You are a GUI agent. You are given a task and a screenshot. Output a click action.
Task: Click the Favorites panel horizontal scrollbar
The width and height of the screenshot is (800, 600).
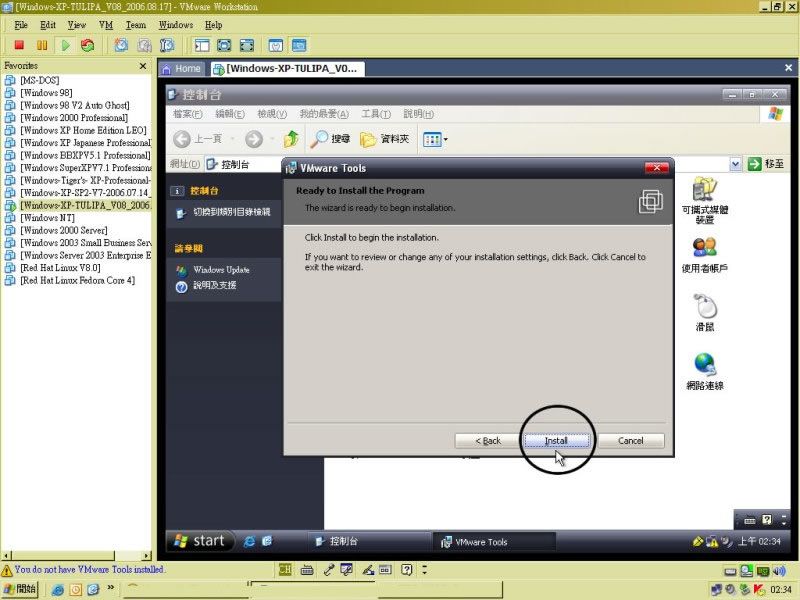[77, 556]
